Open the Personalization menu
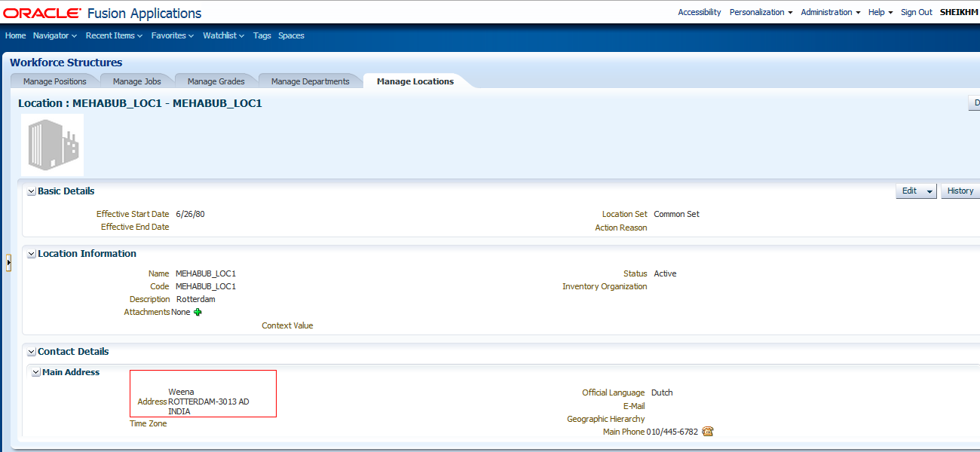 click(758, 12)
